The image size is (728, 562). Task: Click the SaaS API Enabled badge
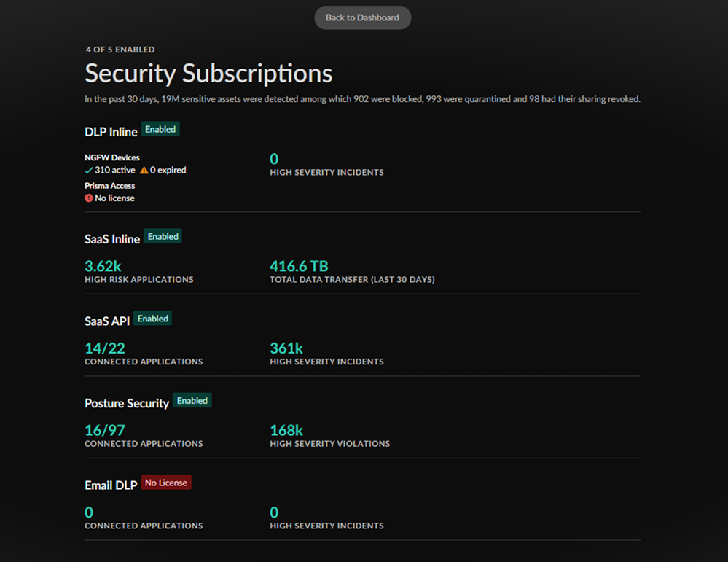tap(153, 319)
